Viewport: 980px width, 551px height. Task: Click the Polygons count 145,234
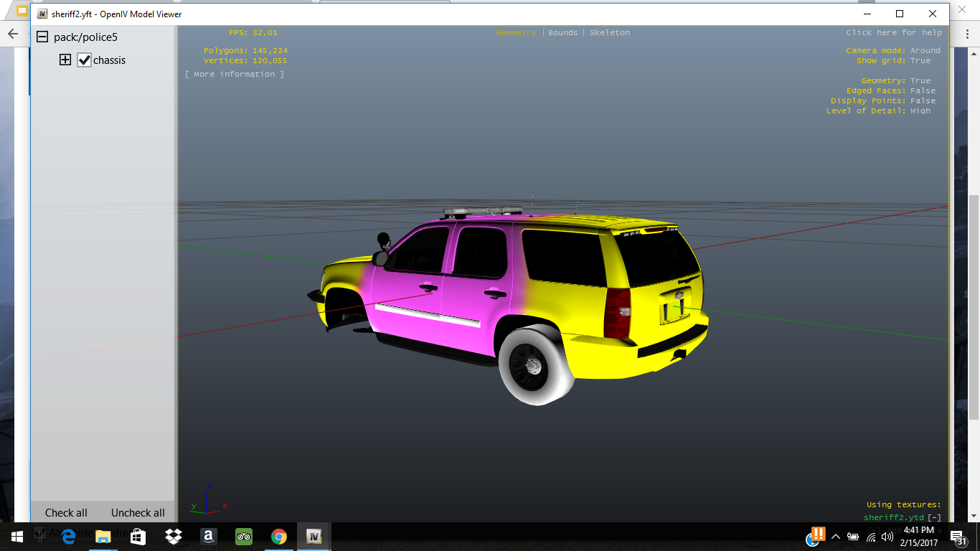(270, 51)
